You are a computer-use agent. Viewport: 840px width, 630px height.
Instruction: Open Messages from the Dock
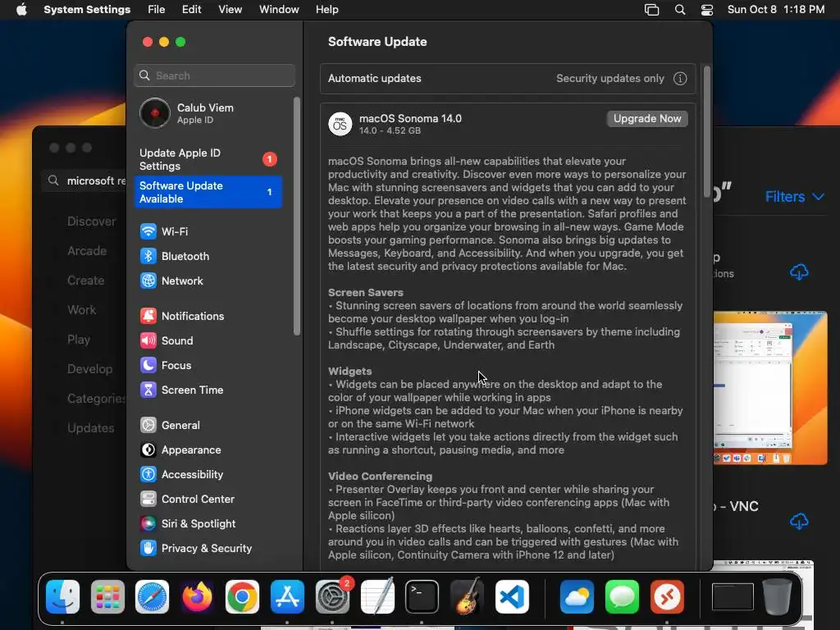pyautogui.click(x=622, y=597)
